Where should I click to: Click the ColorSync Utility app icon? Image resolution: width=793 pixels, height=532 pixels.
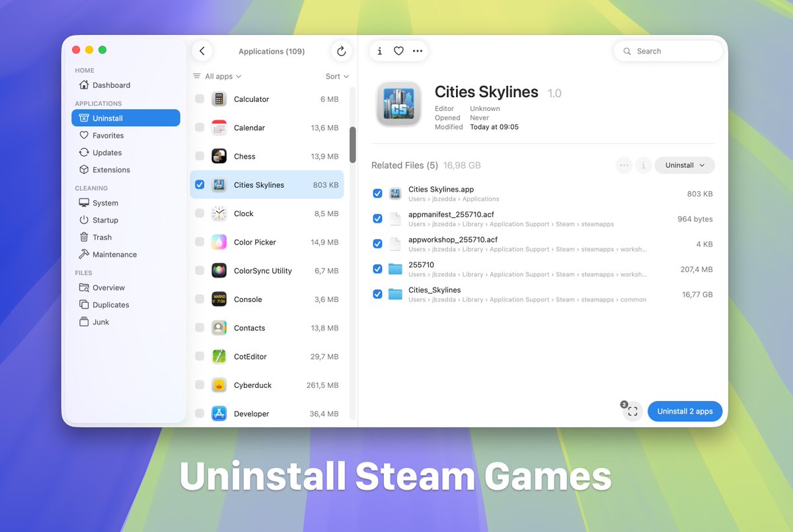[x=219, y=270]
